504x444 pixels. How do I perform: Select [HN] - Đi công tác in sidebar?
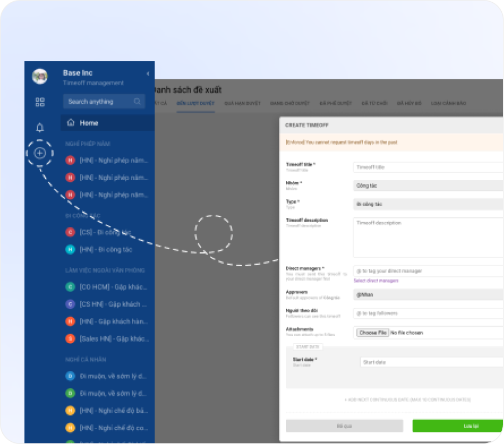point(107,249)
